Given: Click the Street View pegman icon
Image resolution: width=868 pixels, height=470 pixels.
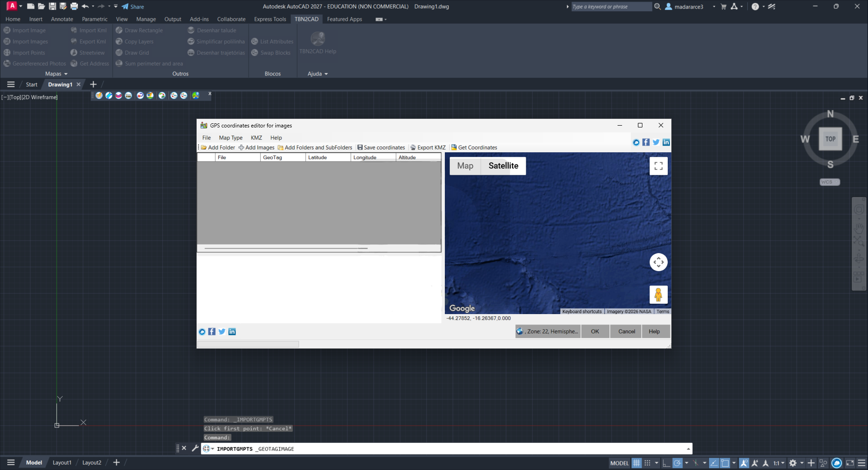Looking at the screenshot, I should click(658, 295).
